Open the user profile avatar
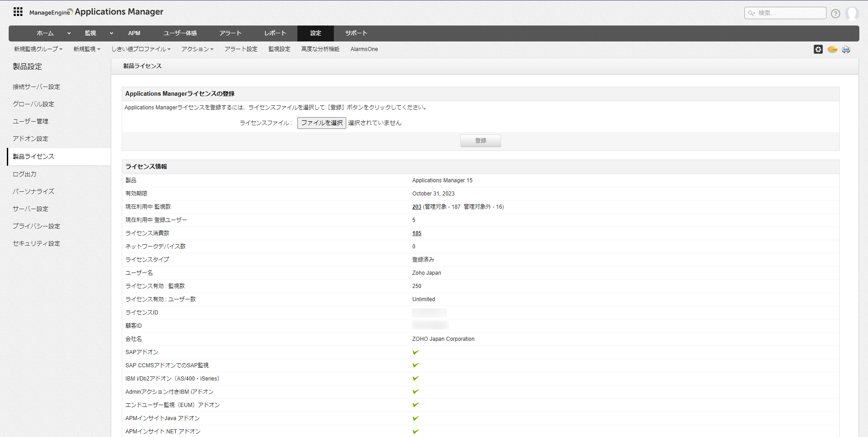Image resolution: width=868 pixels, height=437 pixels. point(852,13)
